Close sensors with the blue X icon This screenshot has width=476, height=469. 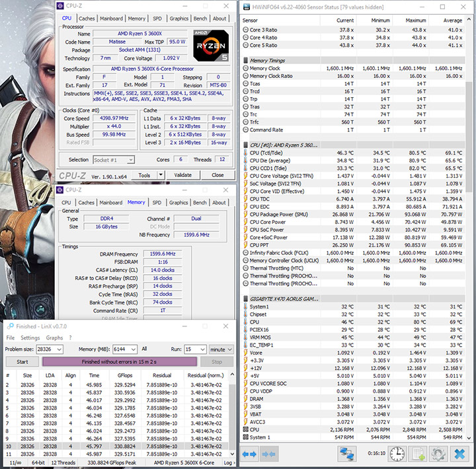[x=457, y=454]
